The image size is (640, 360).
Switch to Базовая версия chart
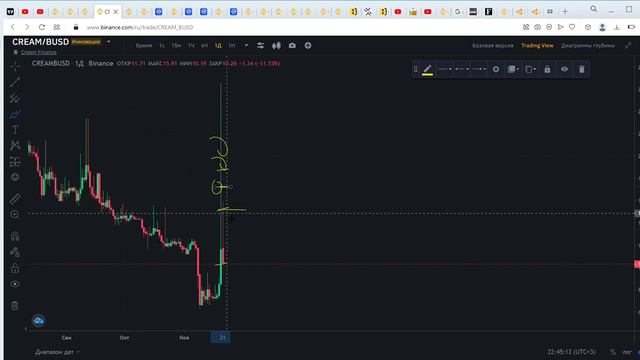coord(493,46)
